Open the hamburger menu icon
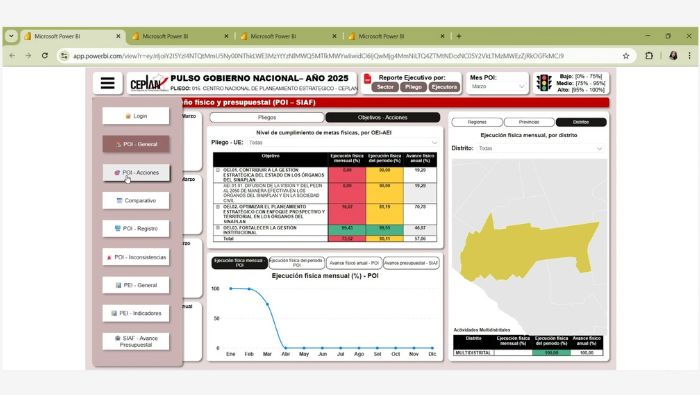This screenshot has height=395, width=700. [108, 83]
